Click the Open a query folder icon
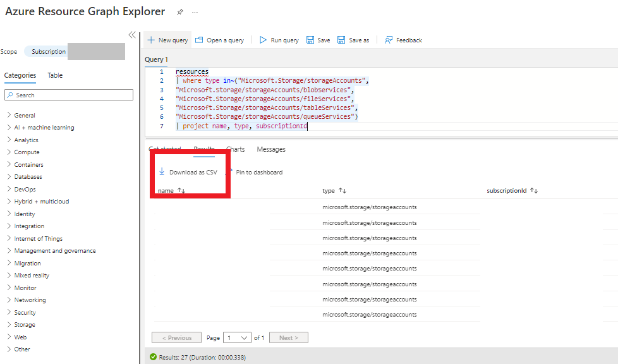 click(199, 40)
